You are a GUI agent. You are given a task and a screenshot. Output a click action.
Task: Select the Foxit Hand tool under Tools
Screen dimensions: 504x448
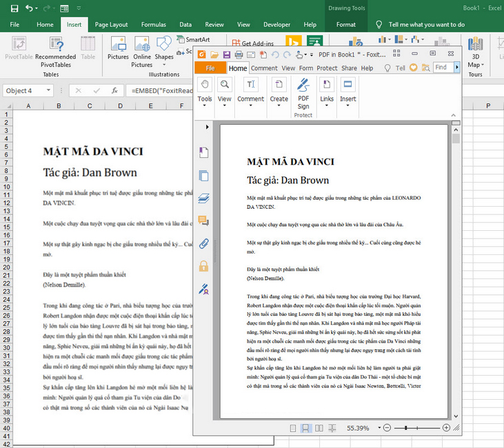205,85
